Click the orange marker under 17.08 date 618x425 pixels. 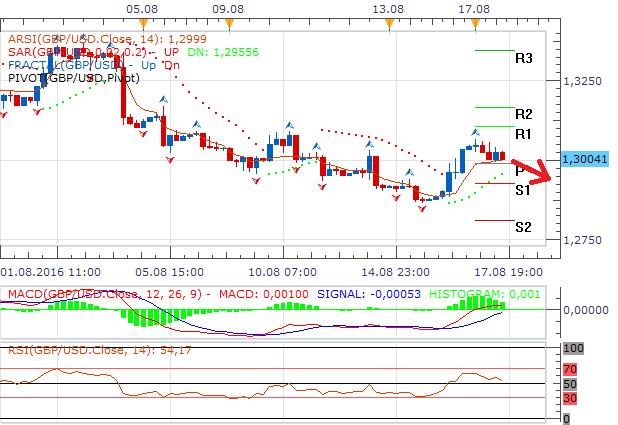tap(479, 21)
